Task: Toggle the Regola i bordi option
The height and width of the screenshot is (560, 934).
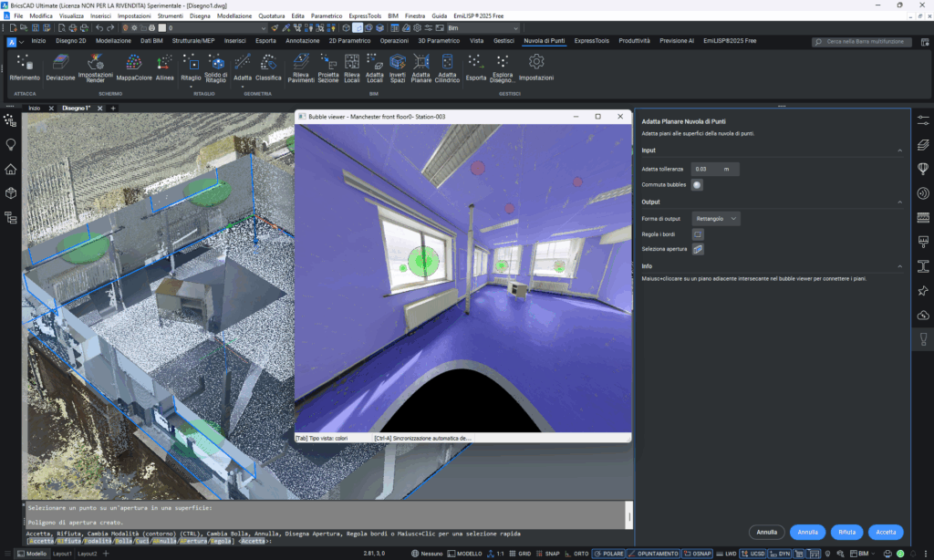Action: [698, 234]
